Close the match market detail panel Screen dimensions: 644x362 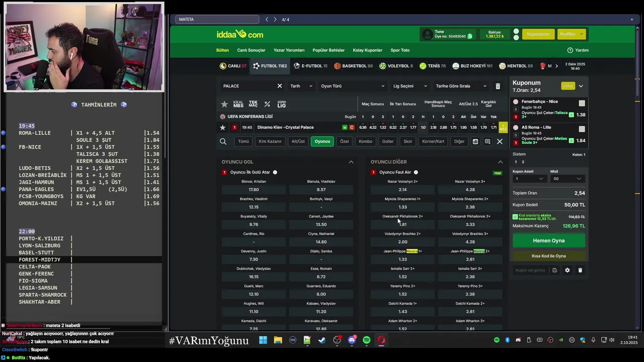point(500,142)
